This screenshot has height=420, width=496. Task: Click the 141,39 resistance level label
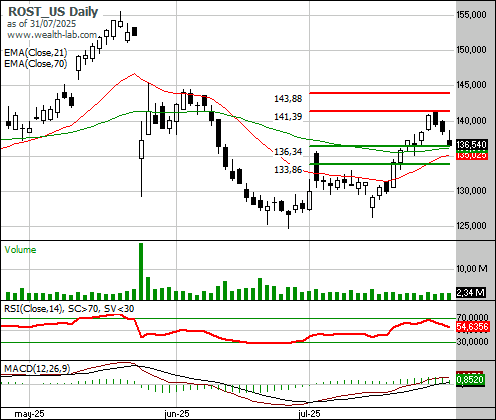[x=288, y=117]
